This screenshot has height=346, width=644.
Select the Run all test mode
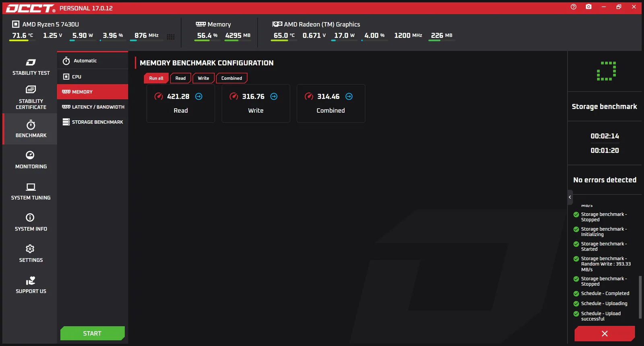click(156, 78)
